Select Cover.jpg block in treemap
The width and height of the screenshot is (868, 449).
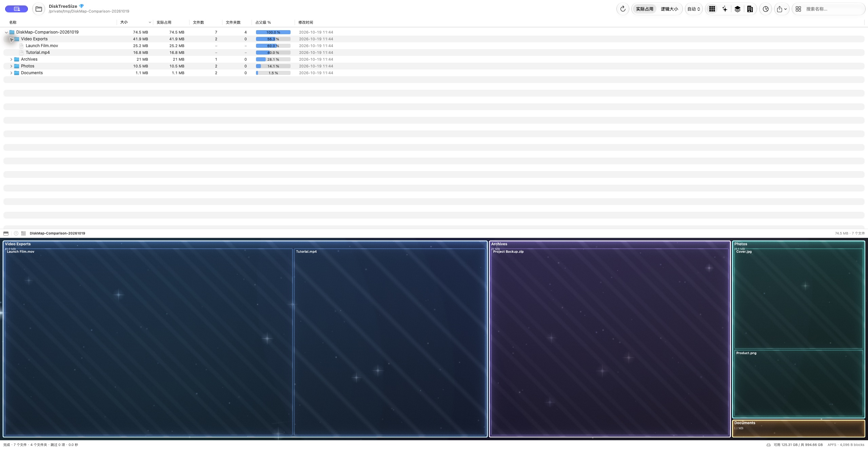click(798, 299)
